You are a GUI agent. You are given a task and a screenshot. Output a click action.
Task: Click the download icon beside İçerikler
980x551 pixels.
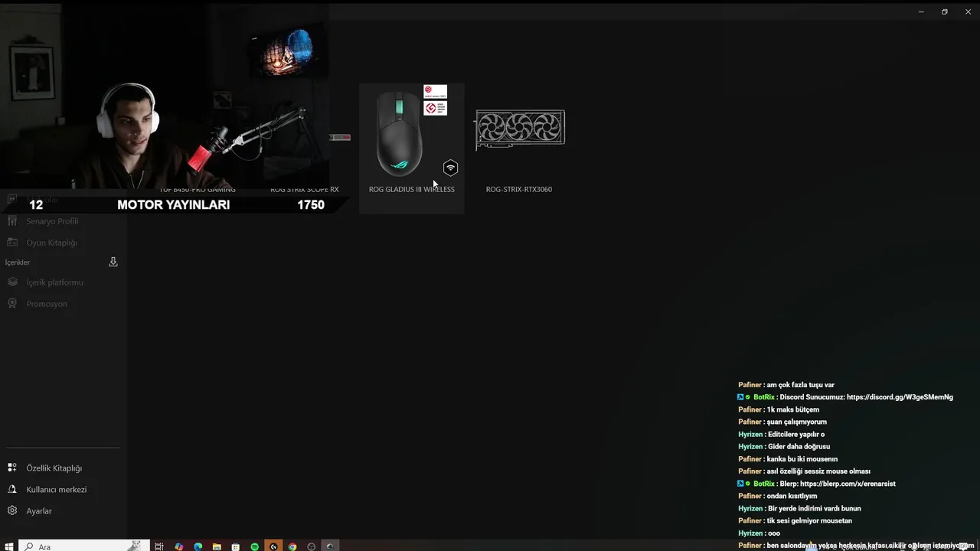tap(113, 262)
